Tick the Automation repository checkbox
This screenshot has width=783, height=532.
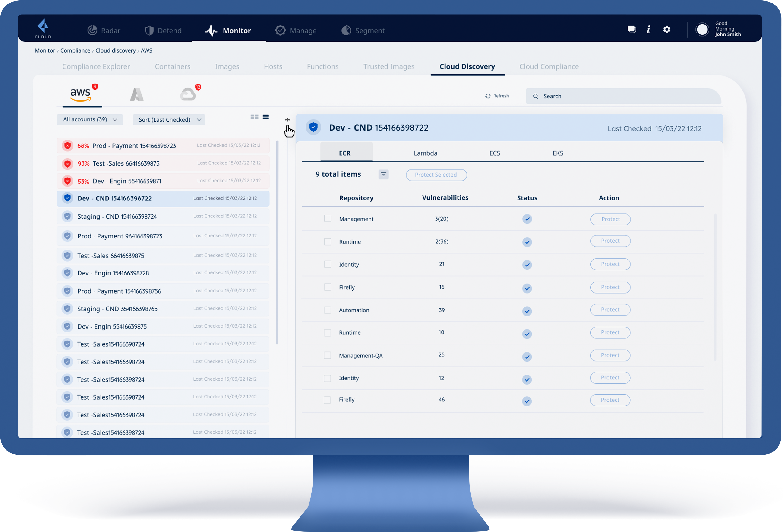pyautogui.click(x=328, y=310)
